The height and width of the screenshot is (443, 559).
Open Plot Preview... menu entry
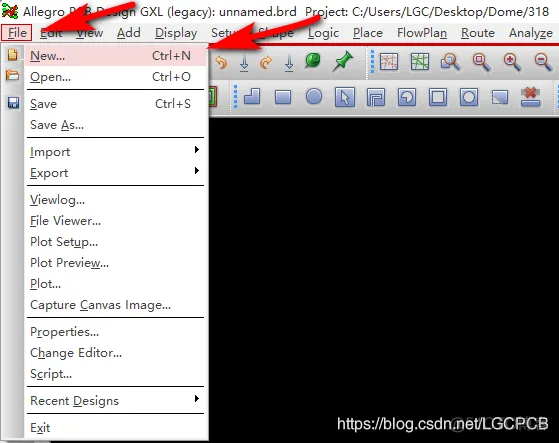click(x=116, y=263)
